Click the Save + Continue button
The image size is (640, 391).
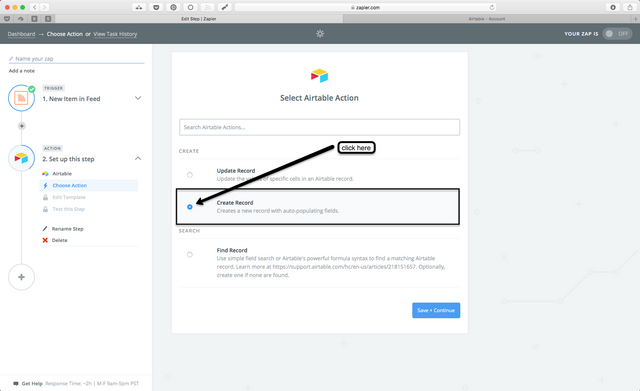436,311
